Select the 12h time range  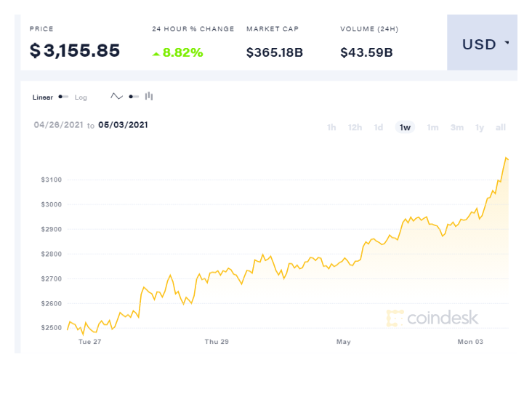pos(355,127)
